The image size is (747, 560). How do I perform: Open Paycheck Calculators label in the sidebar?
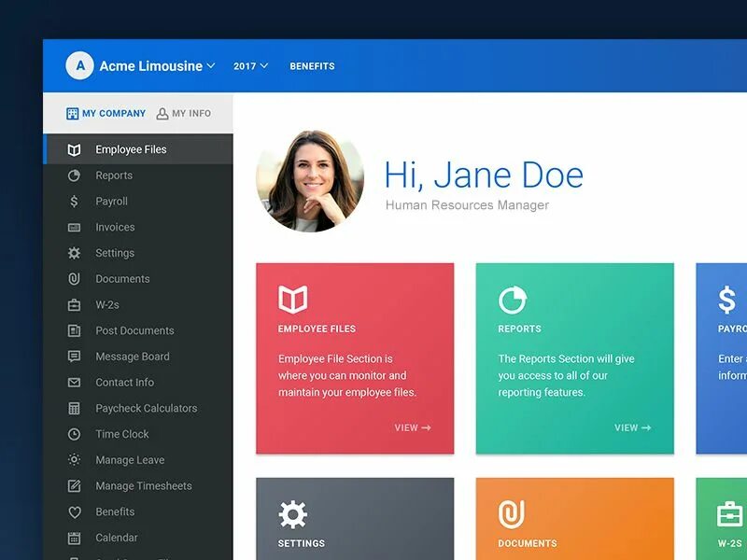click(147, 409)
